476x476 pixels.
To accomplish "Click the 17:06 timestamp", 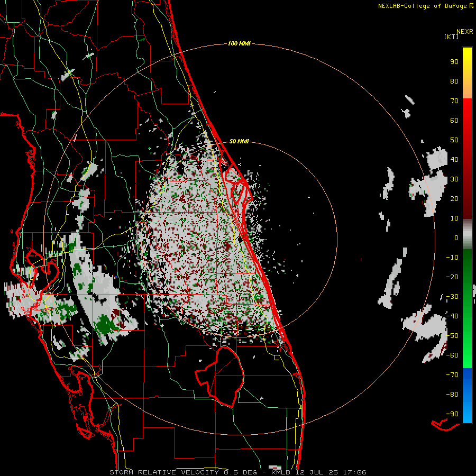I will [354, 472].
